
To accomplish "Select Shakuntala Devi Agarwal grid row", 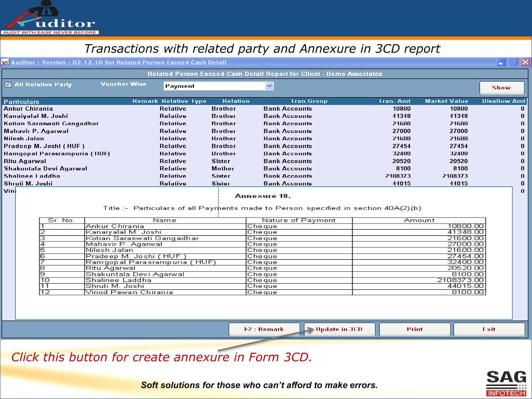I will coord(264,168).
